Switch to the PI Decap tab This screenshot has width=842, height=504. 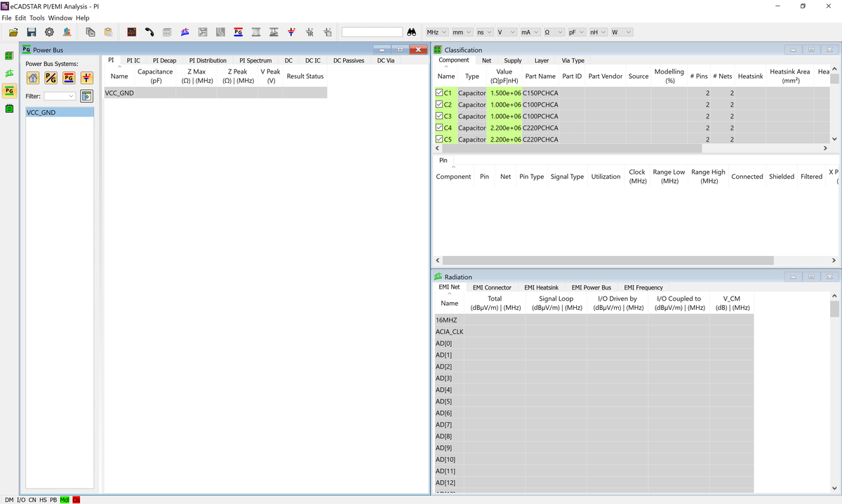point(164,60)
